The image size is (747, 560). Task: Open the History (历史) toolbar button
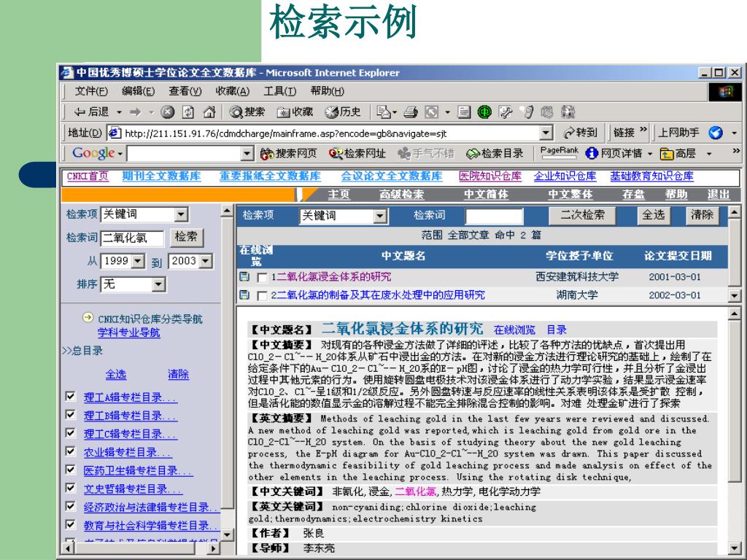343,112
